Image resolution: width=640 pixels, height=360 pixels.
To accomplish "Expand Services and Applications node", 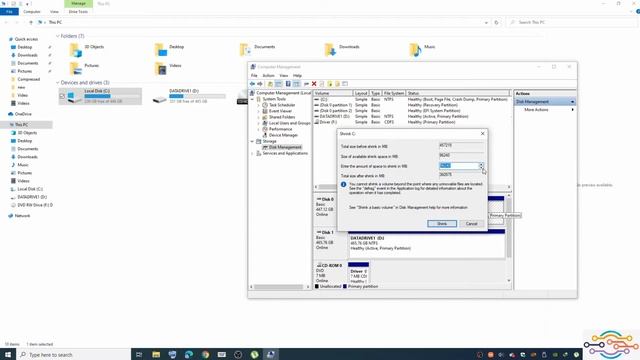I will pyautogui.click(x=252, y=153).
